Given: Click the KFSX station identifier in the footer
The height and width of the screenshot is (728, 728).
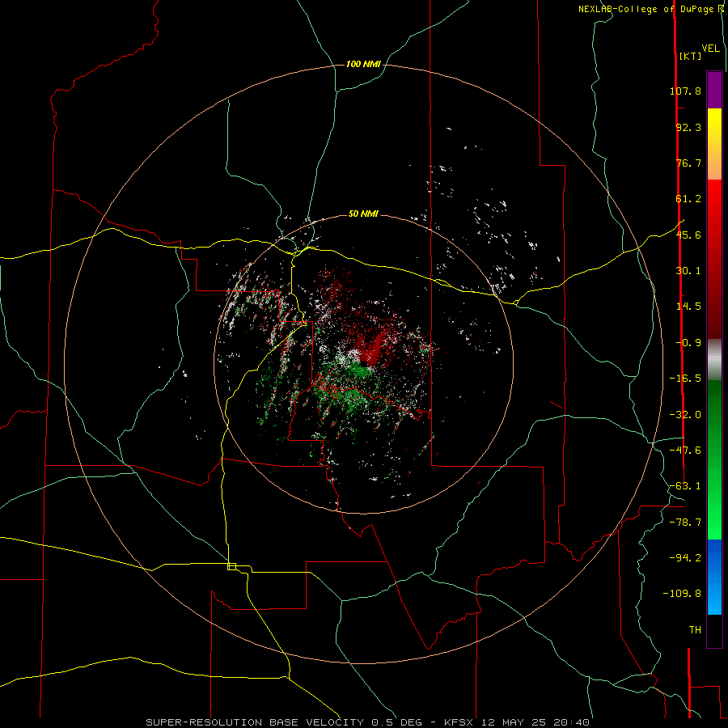Looking at the screenshot, I should pos(459,722).
